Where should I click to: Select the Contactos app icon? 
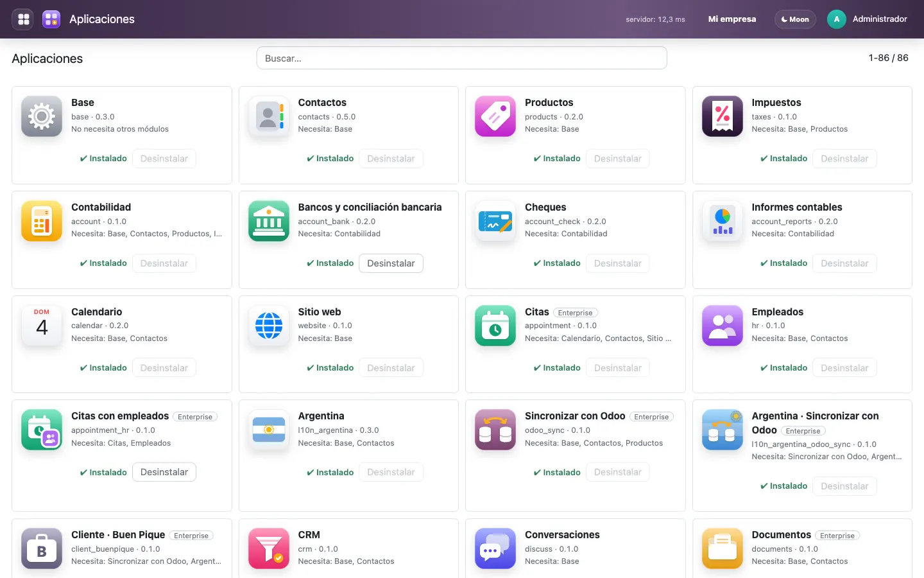point(269,116)
